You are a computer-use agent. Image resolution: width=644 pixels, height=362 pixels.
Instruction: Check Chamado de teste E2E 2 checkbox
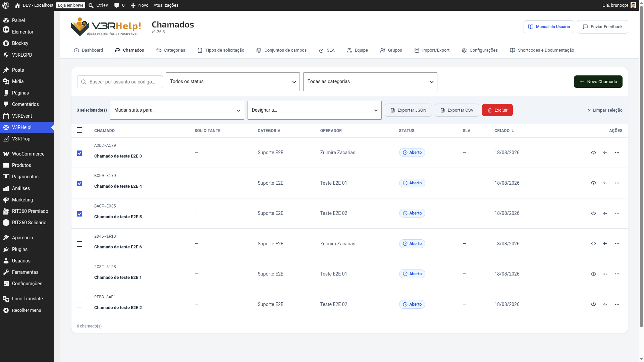point(79,305)
